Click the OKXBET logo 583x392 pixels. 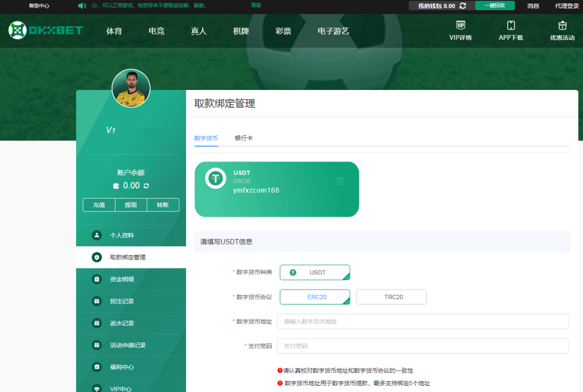[x=44, y=31]
